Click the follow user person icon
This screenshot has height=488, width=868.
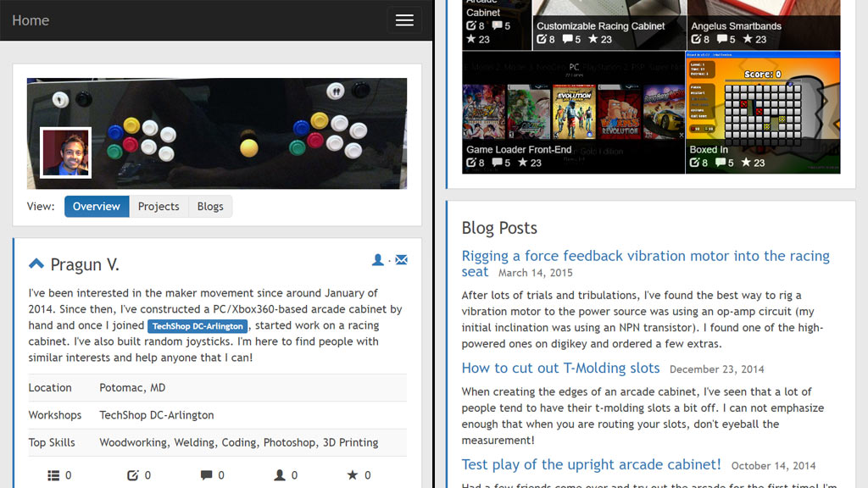pos(377,259)
